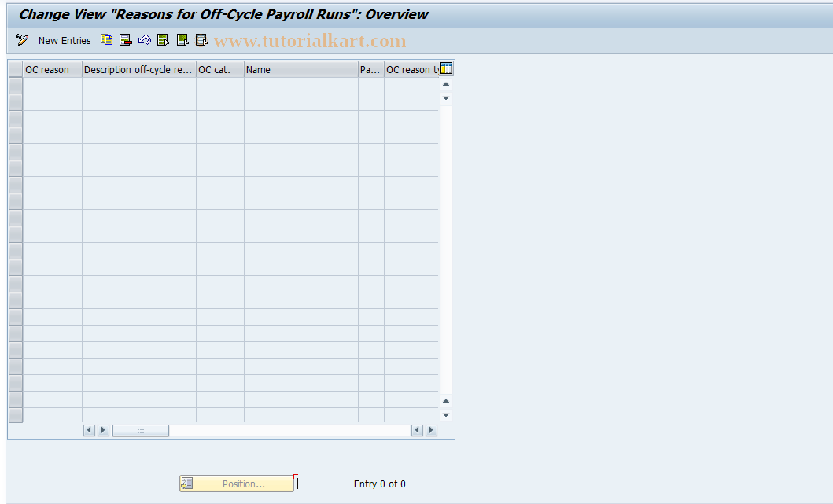Click the Select All icon in the toolbar
Image resolution: width=833 pixels, height=504 pixels.
pos(163,40)
